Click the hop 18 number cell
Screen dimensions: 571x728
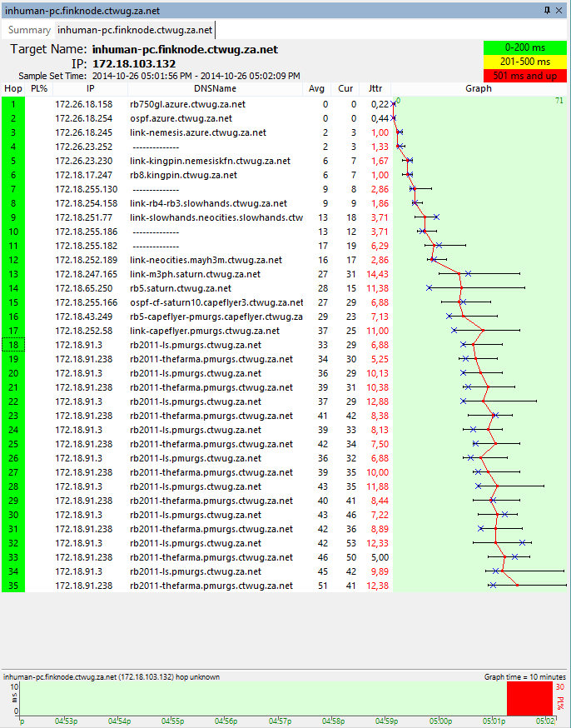click(x=13, y=345)
